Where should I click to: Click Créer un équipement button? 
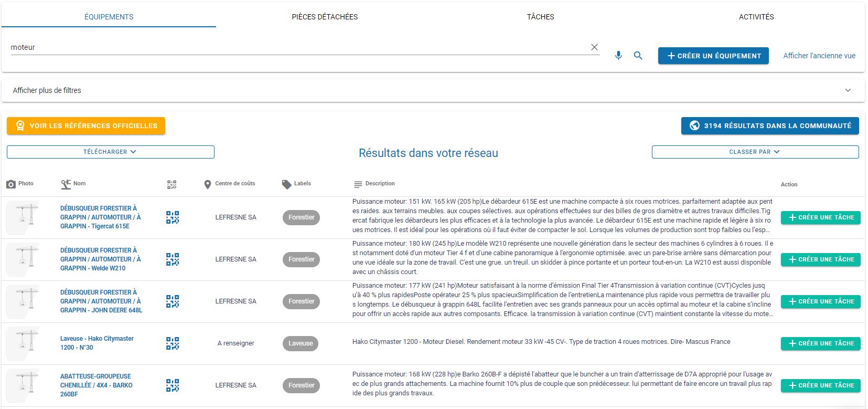pos(713,56)
